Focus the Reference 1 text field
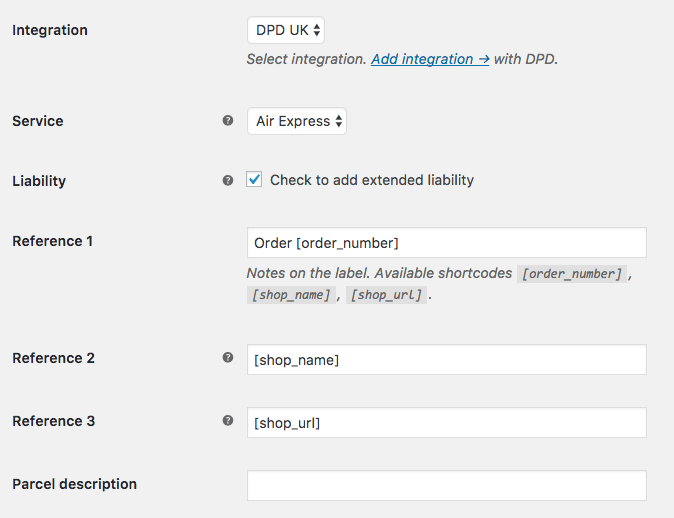 click(447, 243)
